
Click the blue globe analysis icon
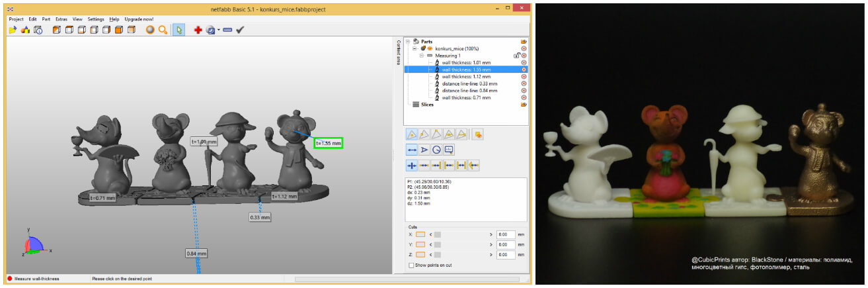(211, 30)
